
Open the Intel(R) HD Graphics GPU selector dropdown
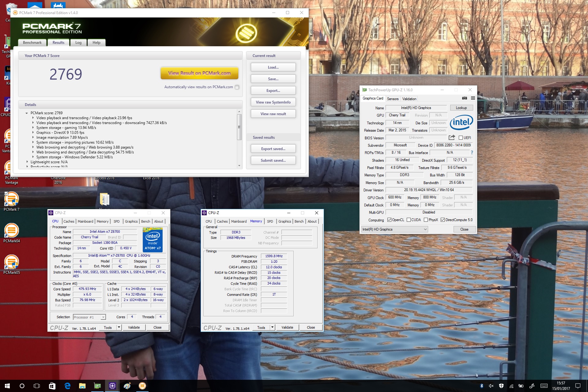click(x=395, y=229)
